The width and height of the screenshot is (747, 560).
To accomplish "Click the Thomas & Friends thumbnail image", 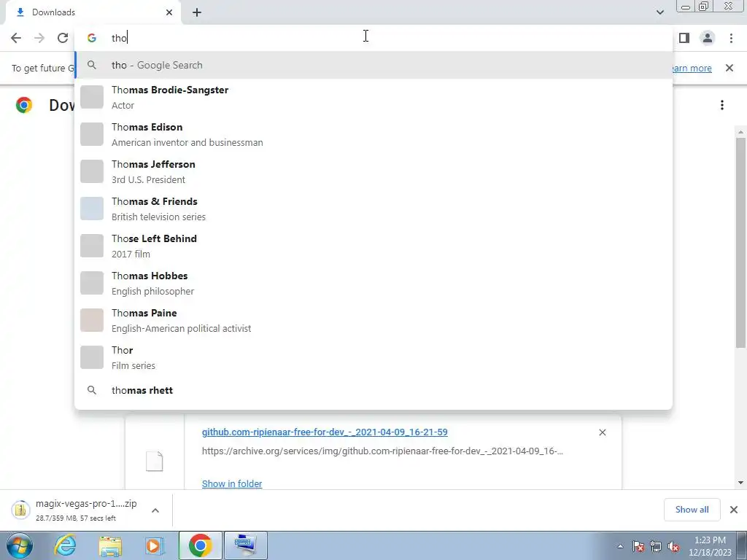I will [92, 209].
